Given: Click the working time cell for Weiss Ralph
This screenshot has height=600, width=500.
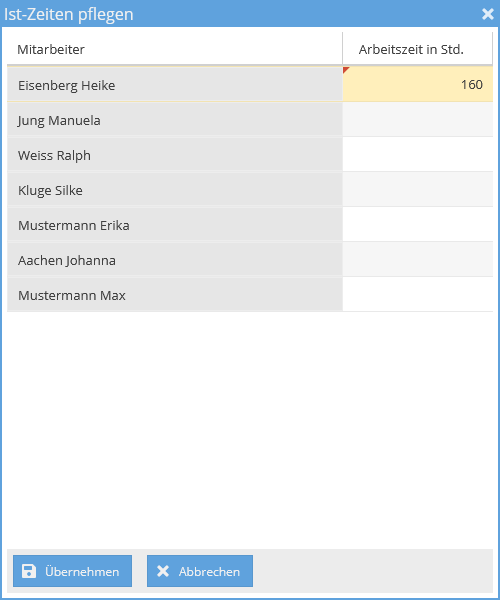Looking at the screenshot, I should tap(417, 155).
